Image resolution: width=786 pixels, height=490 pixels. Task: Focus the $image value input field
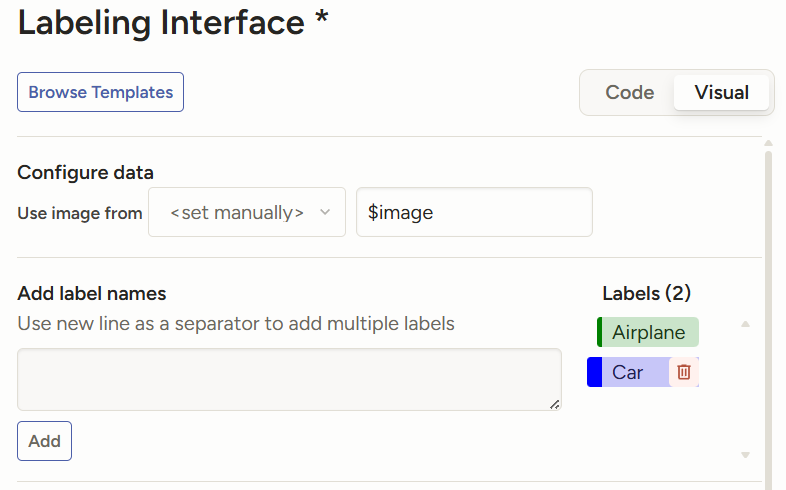click(474, 213)
